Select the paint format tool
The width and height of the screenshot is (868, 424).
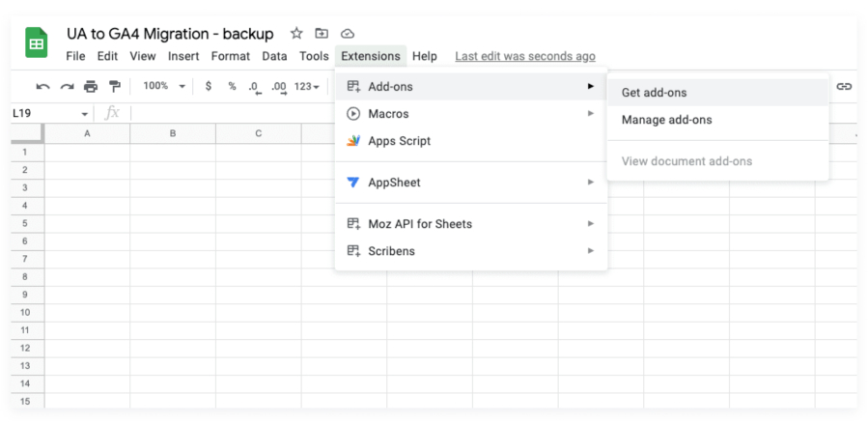click(x=115, y=86)
